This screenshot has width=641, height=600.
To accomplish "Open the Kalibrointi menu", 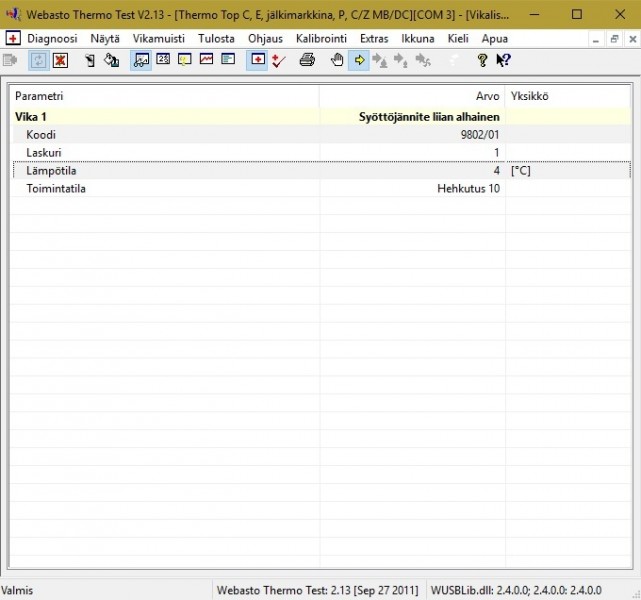I will [x=321, y=38].
